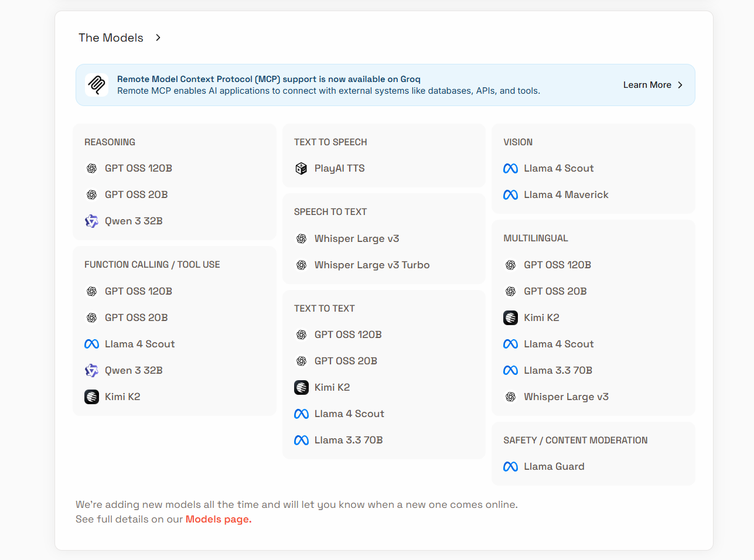Click the TEXT TO SPEECH heading
The width and height of the screenshot is (754, 560).
330,142
